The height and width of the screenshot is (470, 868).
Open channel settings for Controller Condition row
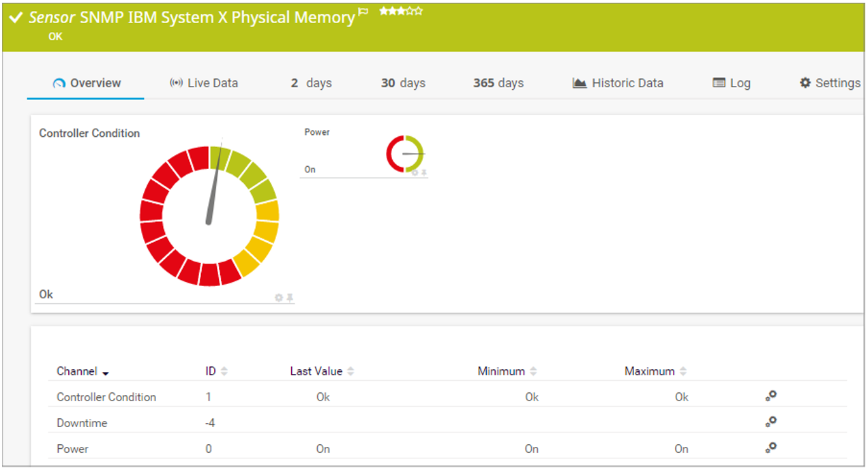[770, 396]
